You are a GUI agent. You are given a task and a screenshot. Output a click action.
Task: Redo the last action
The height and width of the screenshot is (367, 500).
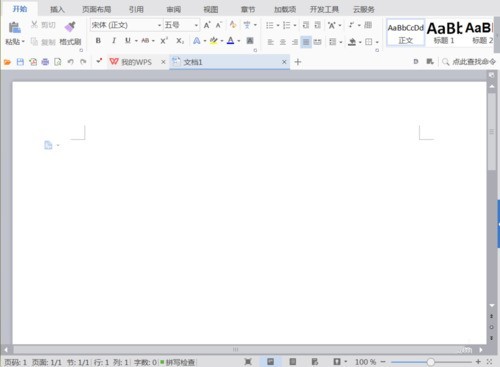tap(83, 62)
